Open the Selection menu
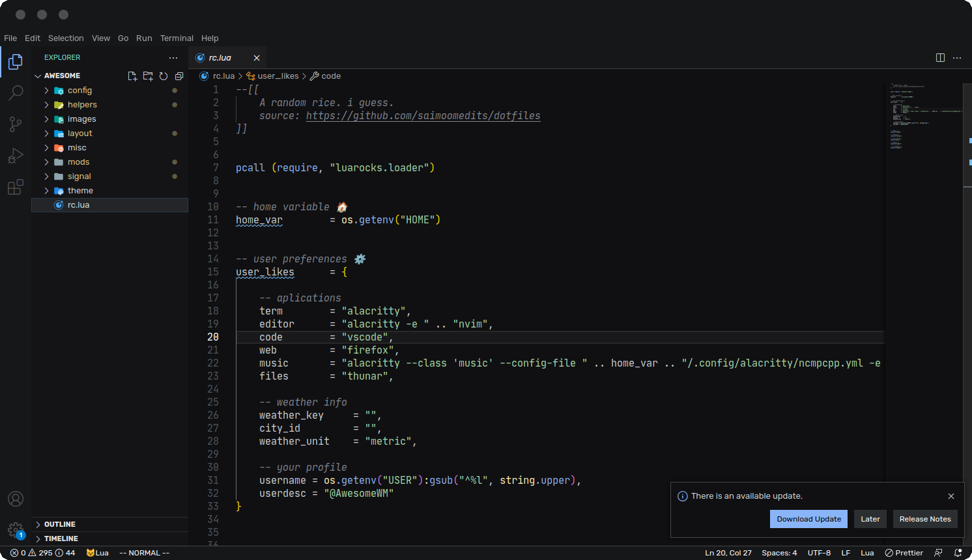Screen dimensions: 972x560 click(x=66, y=38)
